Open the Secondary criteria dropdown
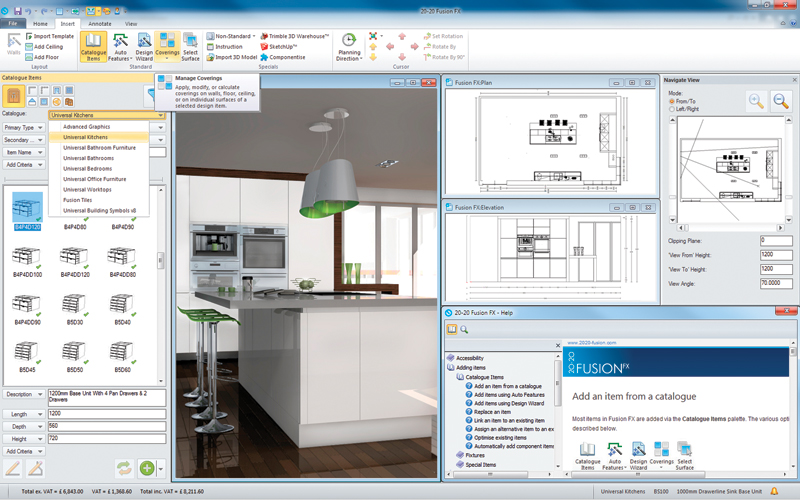Image resolution: width=800 pixels, height=500 pixels. coord(23,140)
